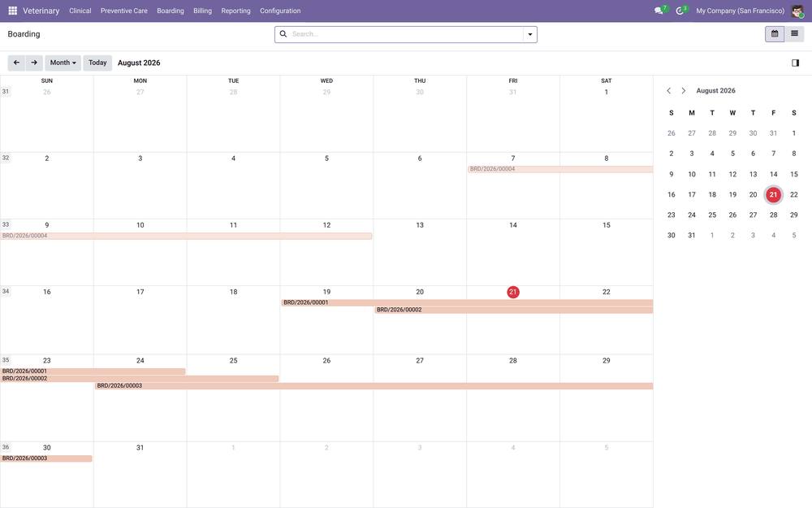Open BRD/2026/00004 event on Friday 7
Image resolution: width=812 pixels, height=508 pixels.
pyautogui.click(x=560, y=169)
